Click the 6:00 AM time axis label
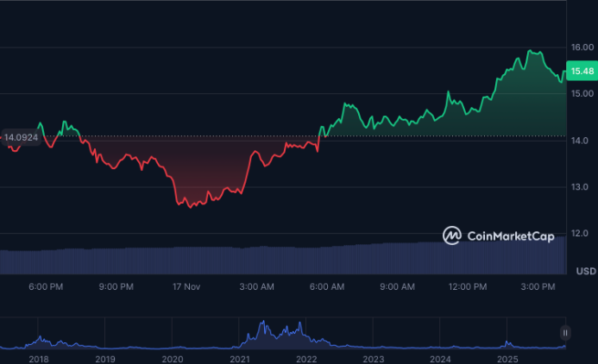The image size is (598, 364). pos(326,286)
